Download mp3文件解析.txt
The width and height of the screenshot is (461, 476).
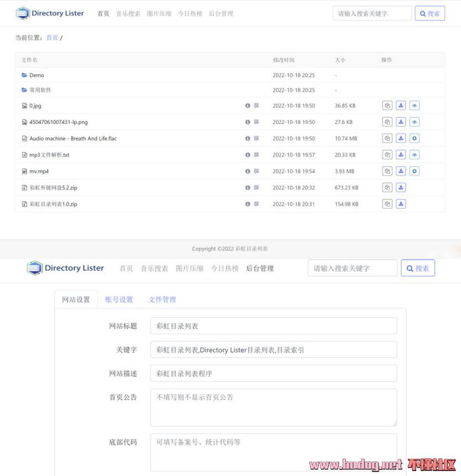[401, 155]
